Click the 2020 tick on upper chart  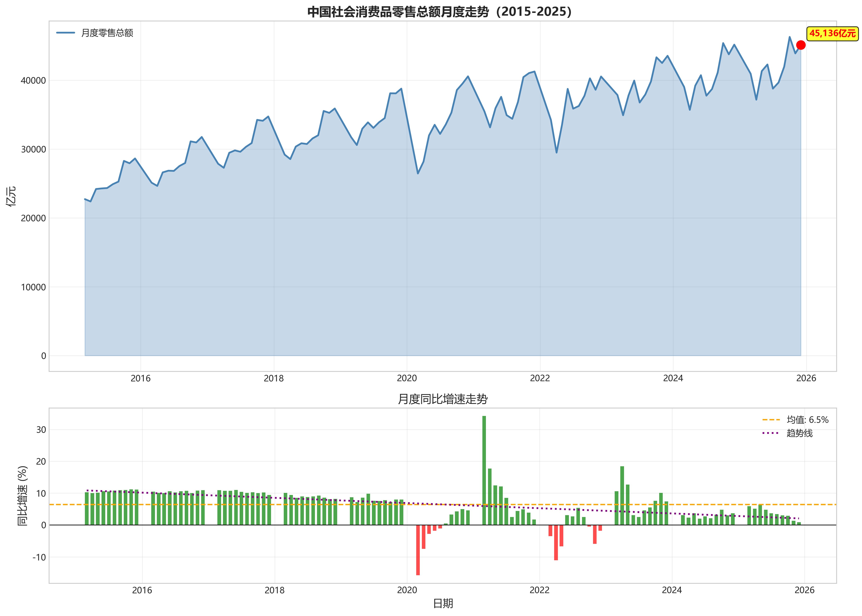tap(407, 378)
